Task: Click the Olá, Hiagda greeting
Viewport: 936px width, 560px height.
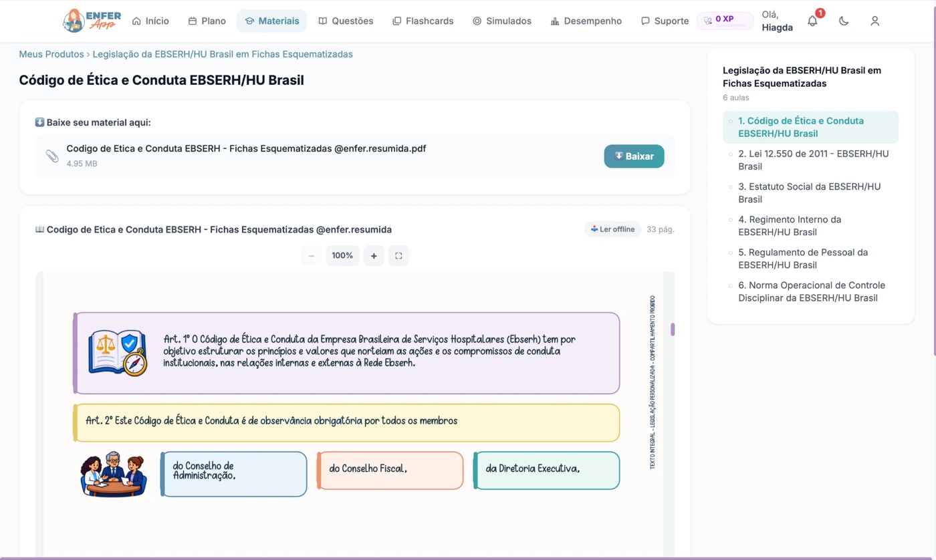Action: [x=778, y=21]
